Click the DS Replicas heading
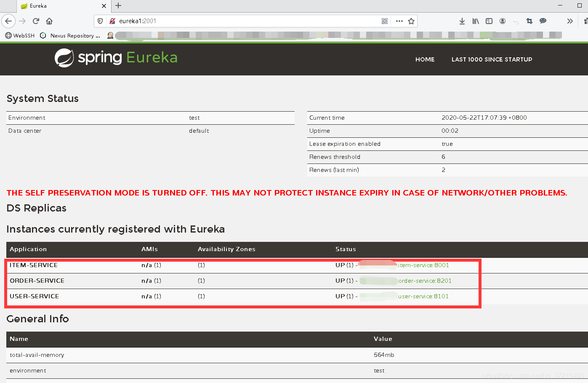Image resolution: width=588 pixels, height=383 pixels. coord(37,208)
